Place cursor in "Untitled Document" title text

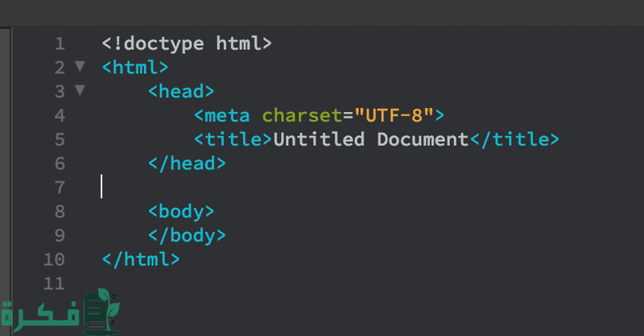(370, 139)
